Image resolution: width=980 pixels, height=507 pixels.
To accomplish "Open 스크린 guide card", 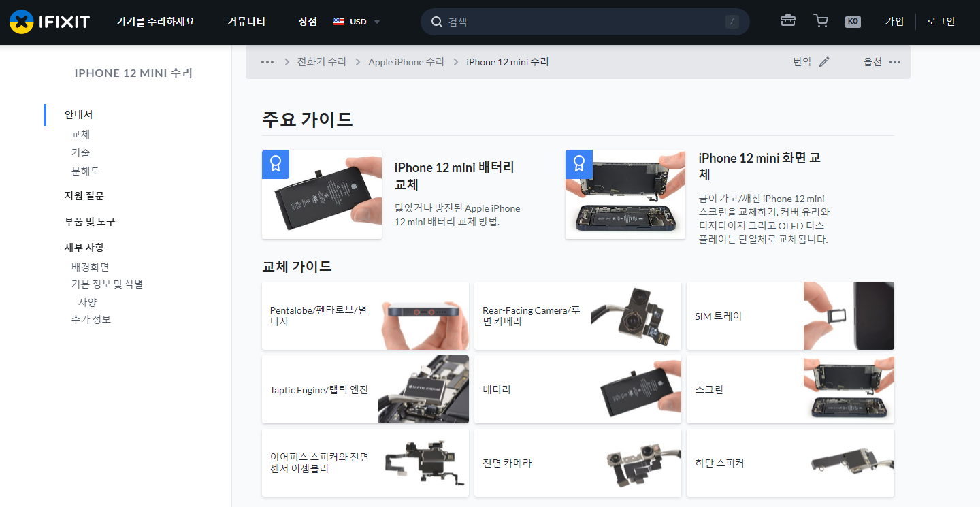I will point(790,389).
